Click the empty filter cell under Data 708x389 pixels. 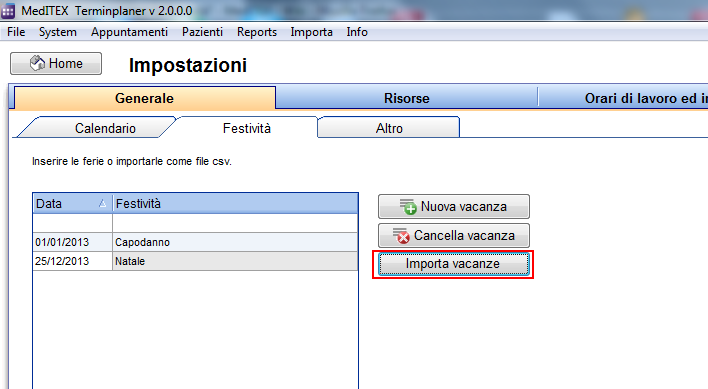pyautogui.click(x=73, y=223)
